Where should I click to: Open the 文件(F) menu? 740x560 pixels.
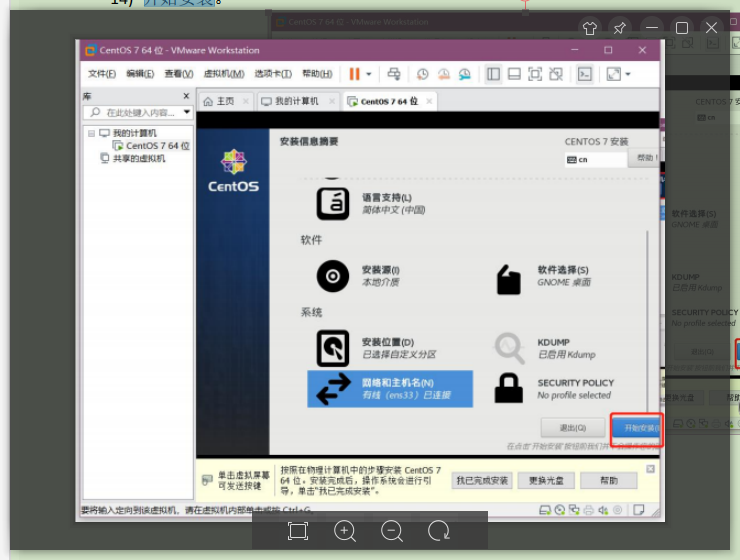point(102,74)
